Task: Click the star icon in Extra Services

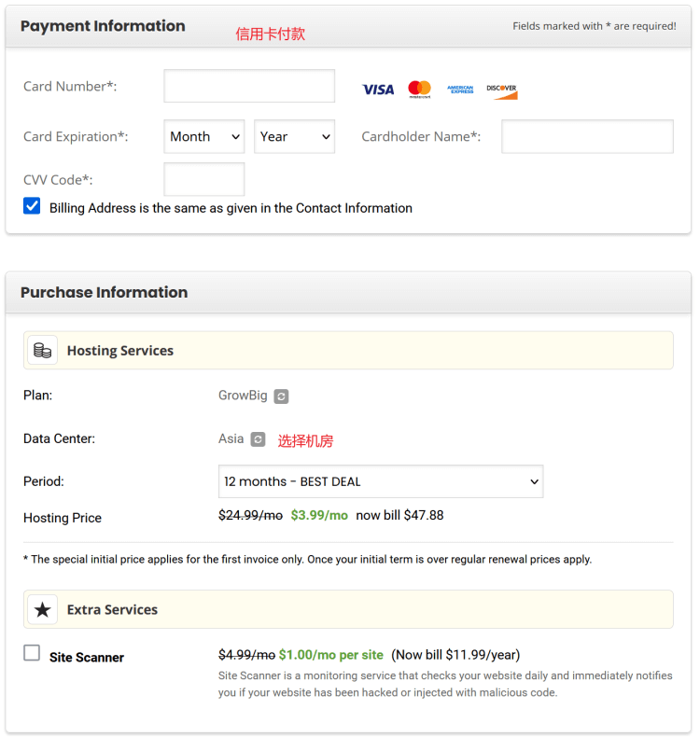Action: pyautogui.click(x=42, y=609)
